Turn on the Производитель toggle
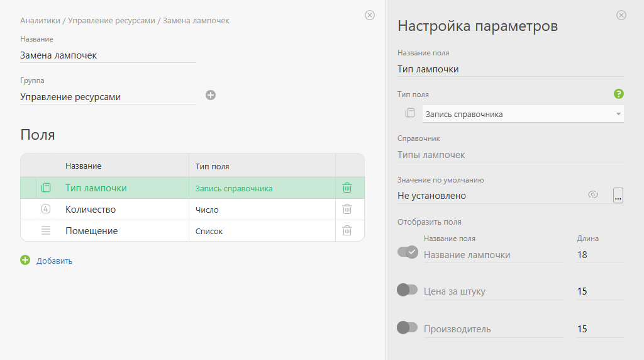This screenshot has width=644, height=360. point(408,327)
